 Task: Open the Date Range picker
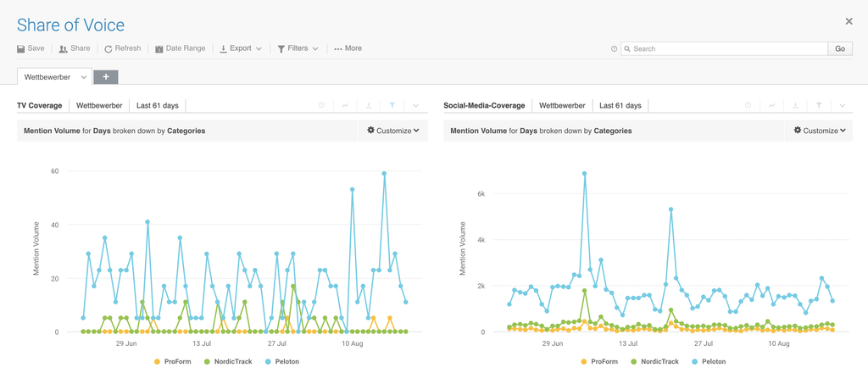180,48
